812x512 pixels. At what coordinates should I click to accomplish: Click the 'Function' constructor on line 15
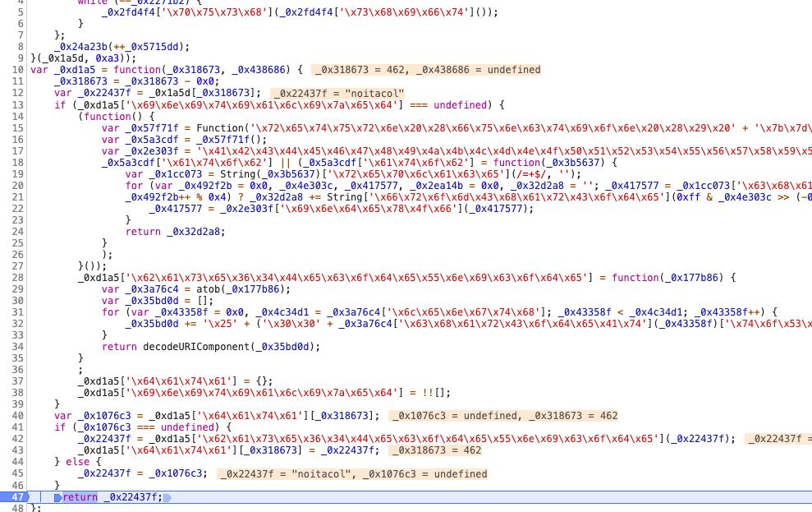pyautogui.click(x=219, y=128)
